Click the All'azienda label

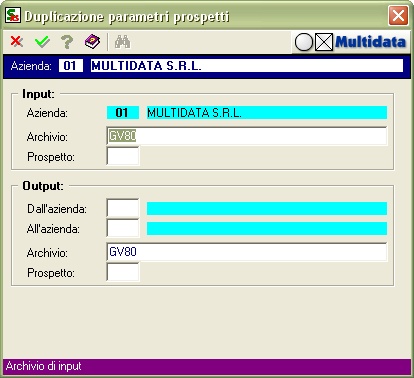click(x=53, y=229)
